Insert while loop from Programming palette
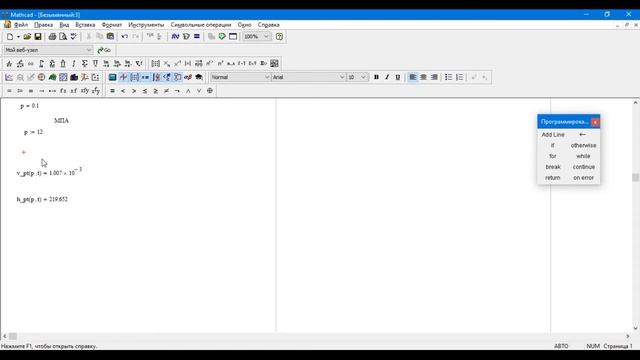Image resolution: width=640 pixels, height=360 pixels. coord(583,156)
